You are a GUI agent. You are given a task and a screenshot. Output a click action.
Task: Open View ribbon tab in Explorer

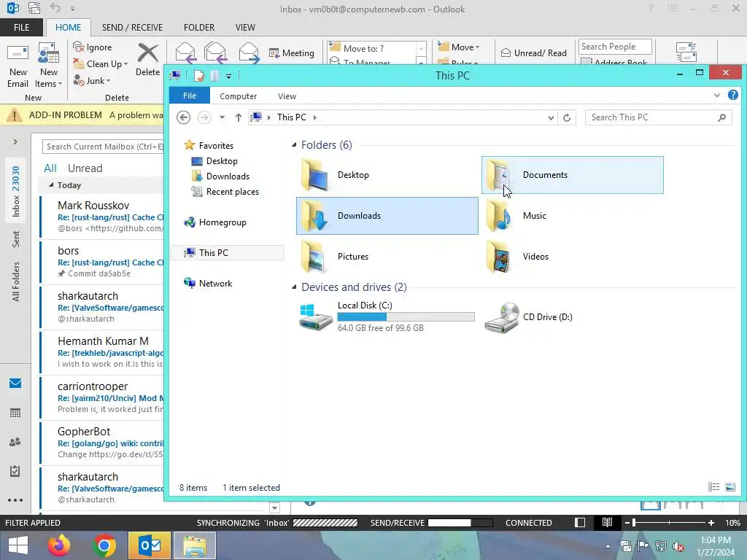[x=287, y=96]
